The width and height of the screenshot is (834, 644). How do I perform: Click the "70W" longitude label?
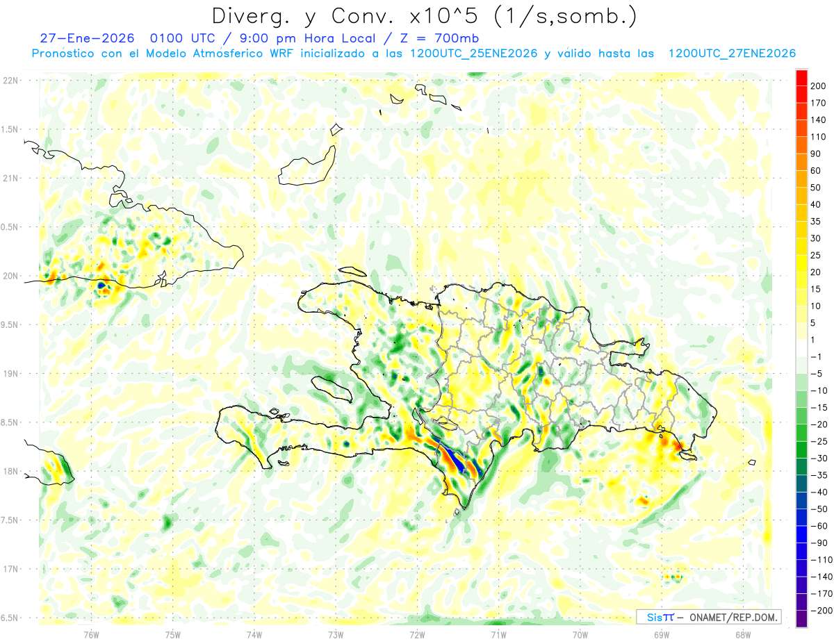tap(580, 634)
